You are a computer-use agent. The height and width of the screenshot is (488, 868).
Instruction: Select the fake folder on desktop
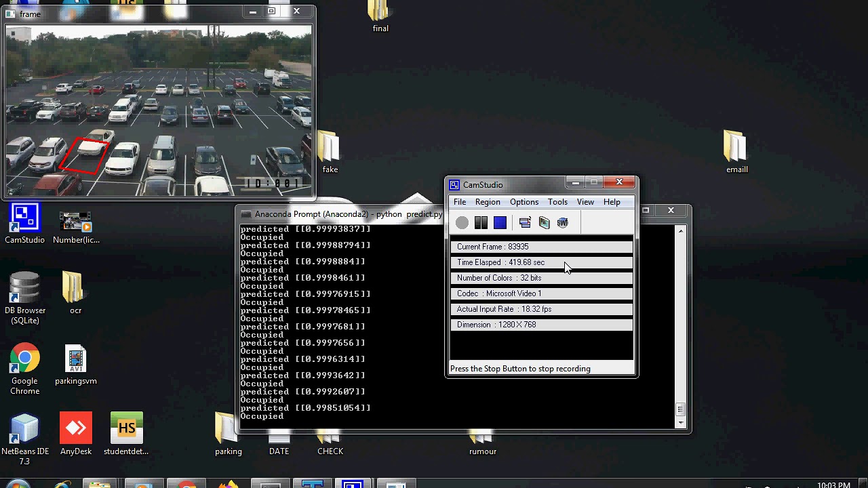pos(330,152)
